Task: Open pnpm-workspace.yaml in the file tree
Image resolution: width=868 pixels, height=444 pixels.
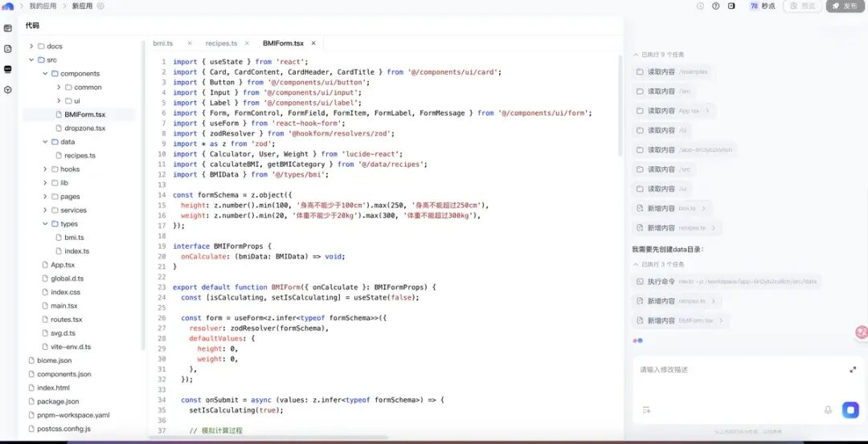Action: click(68, 415)
